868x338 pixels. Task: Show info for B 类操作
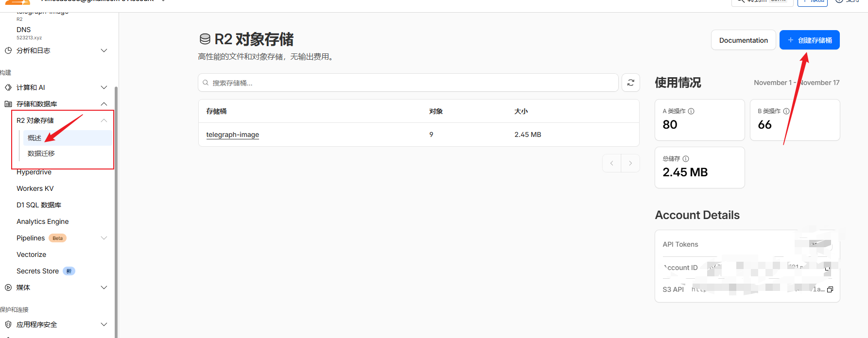click(x=786, y=111)
